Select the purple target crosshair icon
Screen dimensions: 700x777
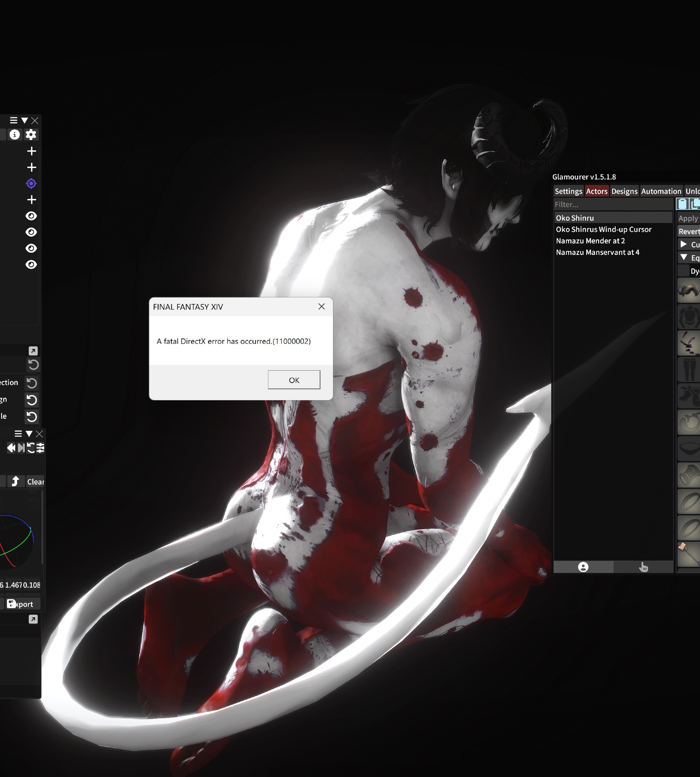tap(31, 183)
